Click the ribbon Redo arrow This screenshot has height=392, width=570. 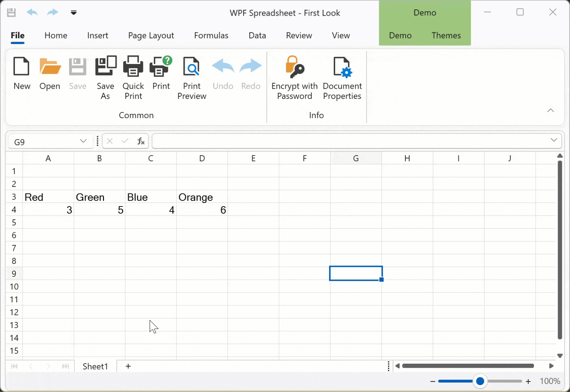tap(250, 66)
